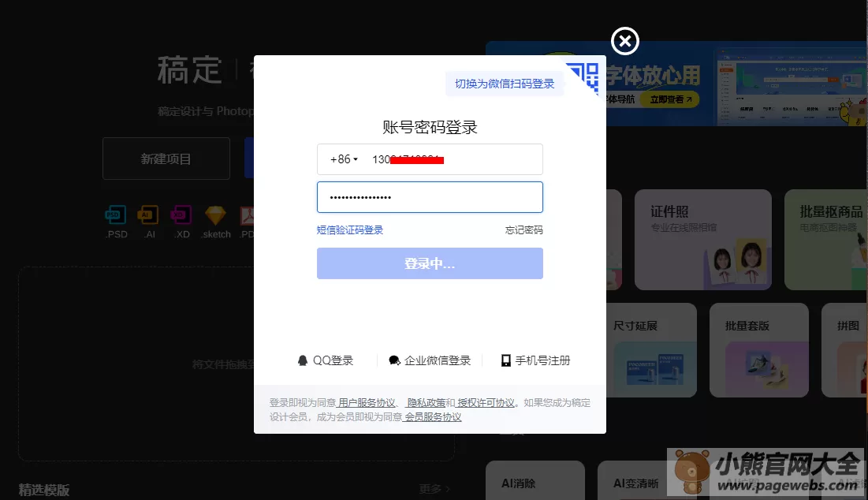Click the 忘记密码 forgot password link
Screen dimensions: 868x500
click(523, 229)
